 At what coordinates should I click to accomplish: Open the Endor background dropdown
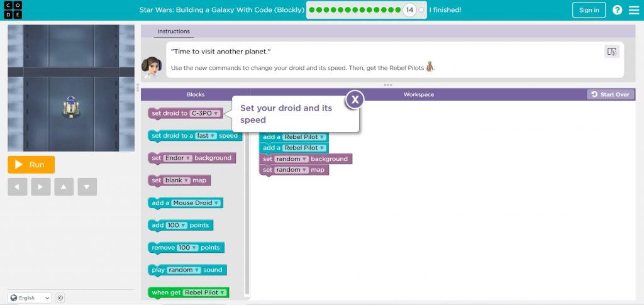coord(177,158)
